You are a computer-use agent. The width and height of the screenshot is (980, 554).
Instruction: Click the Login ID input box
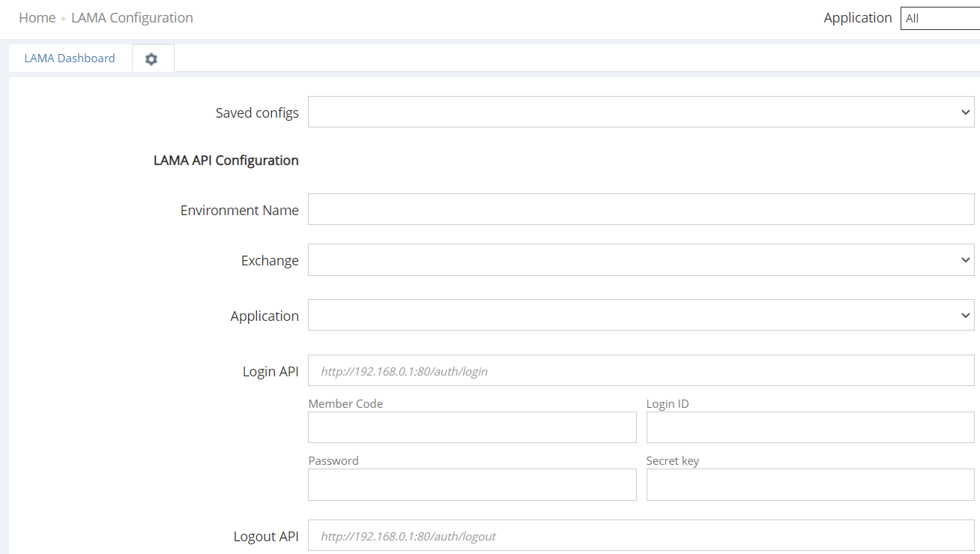tap(810, 427)
